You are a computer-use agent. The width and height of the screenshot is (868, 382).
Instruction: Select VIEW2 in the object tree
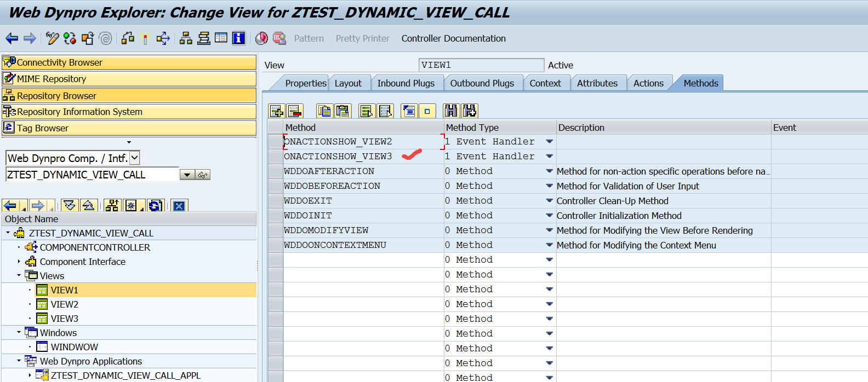pos(64,304)
